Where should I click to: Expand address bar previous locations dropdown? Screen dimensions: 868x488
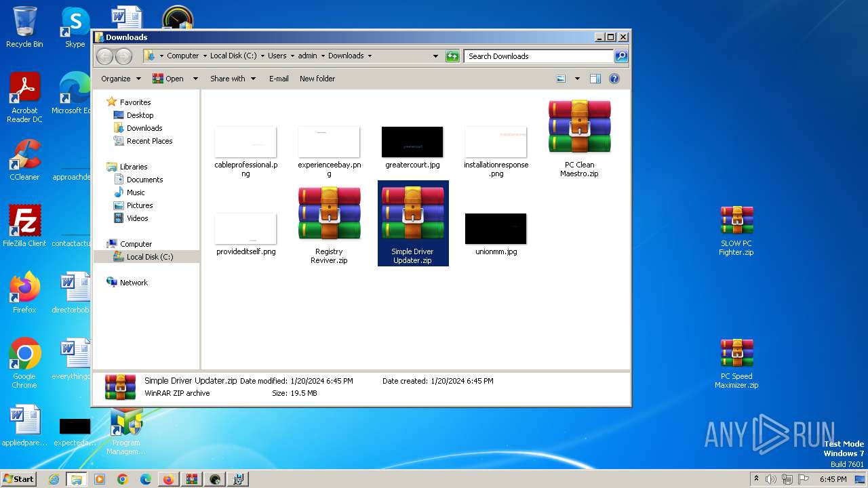tap(435, 56)
